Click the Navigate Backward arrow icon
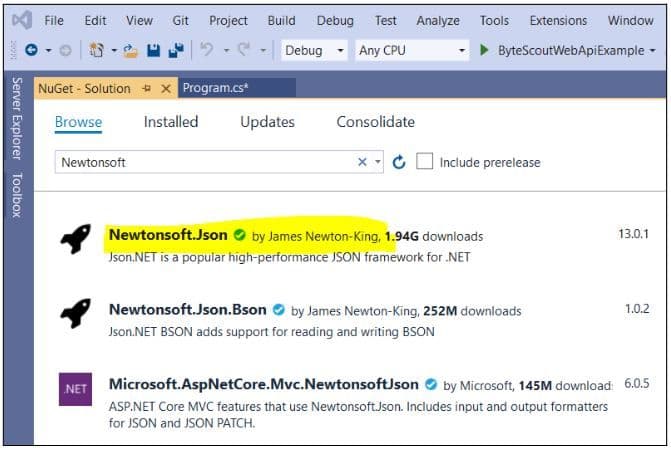The height and width of the screenshot is (450, 671). [32, 50]
